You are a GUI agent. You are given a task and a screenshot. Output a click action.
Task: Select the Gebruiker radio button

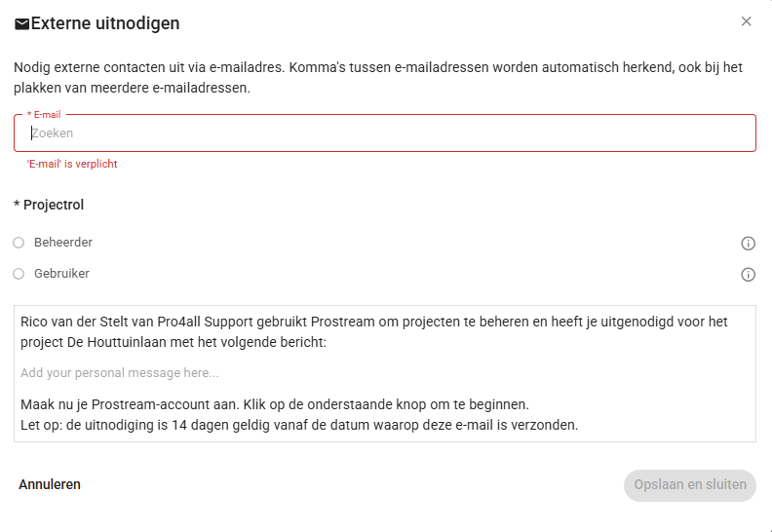(x=19, y=274)
